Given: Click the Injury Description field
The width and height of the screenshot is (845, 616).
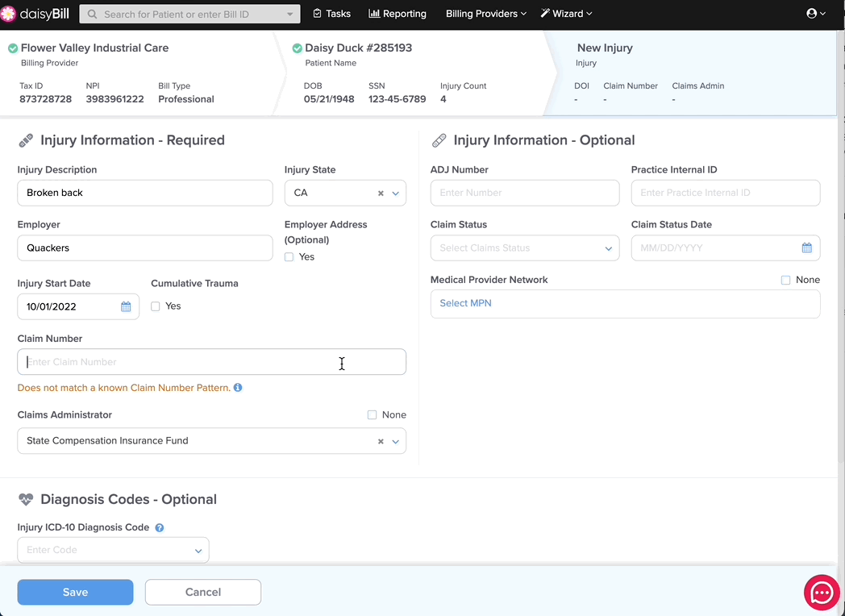Looking at the screenshot, I should (x=145, y=193).
